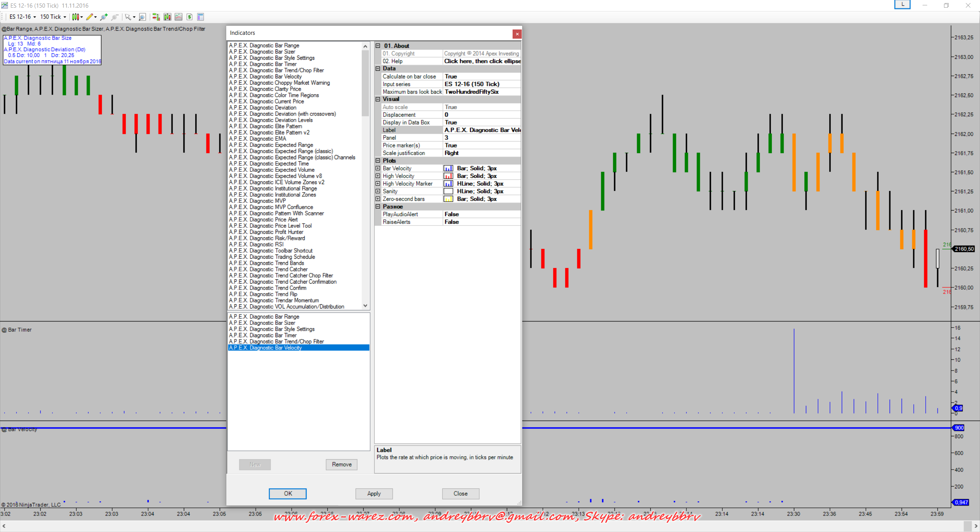Open the Strategies dollar-sign icon
This screenshot has height=532, width=980.
(189, 17)
